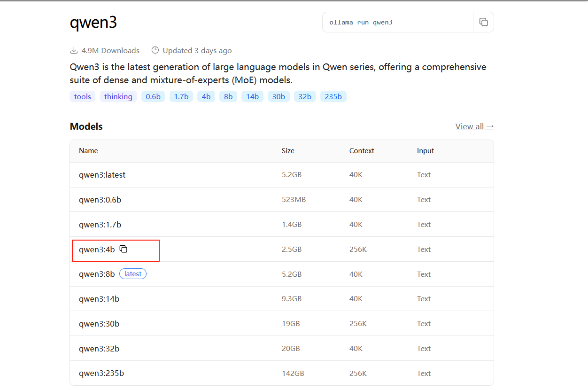This screenshot has height=390, width=588.
Task: Open the qwen3:latest model
Action: pos(102,175)
